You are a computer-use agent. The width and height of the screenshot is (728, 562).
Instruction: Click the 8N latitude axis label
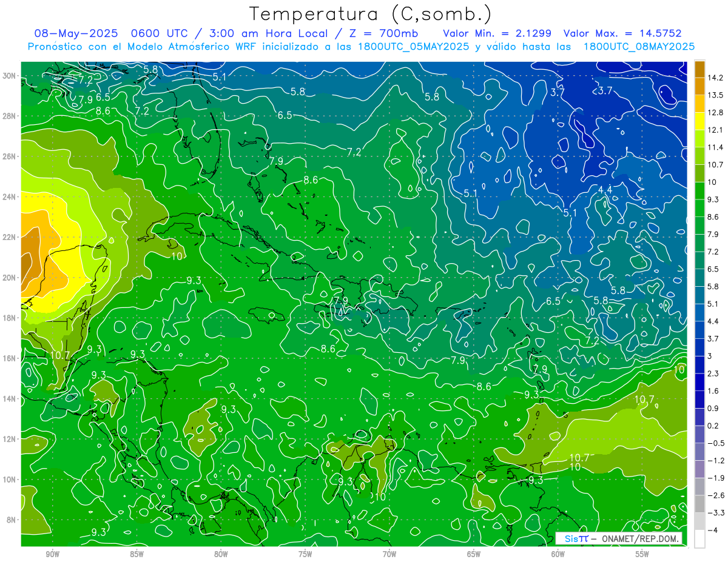pyautogui.click(x=12, y=520)
